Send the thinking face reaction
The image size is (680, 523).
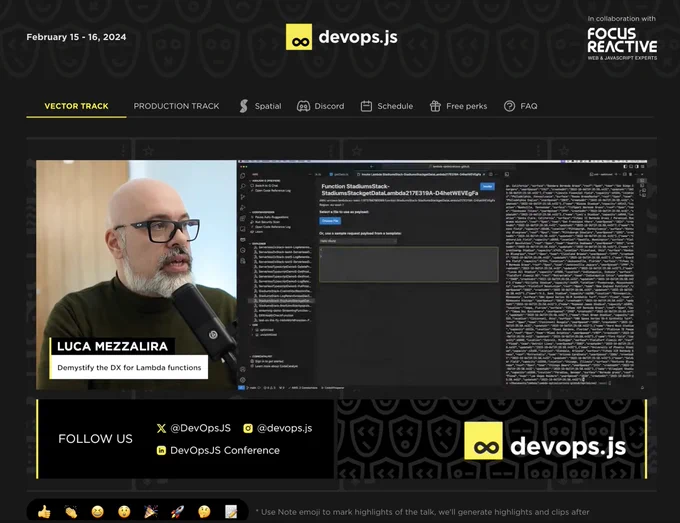(204, 512)
